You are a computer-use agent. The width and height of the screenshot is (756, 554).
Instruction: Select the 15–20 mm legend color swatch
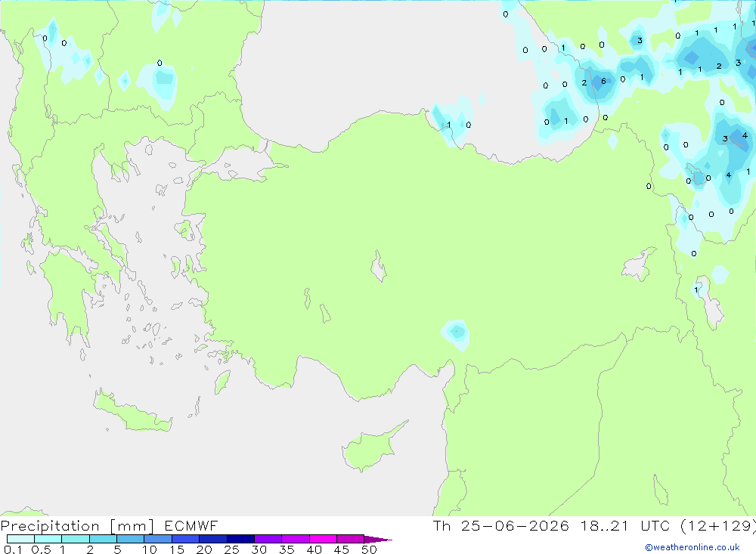pos(186,539)
